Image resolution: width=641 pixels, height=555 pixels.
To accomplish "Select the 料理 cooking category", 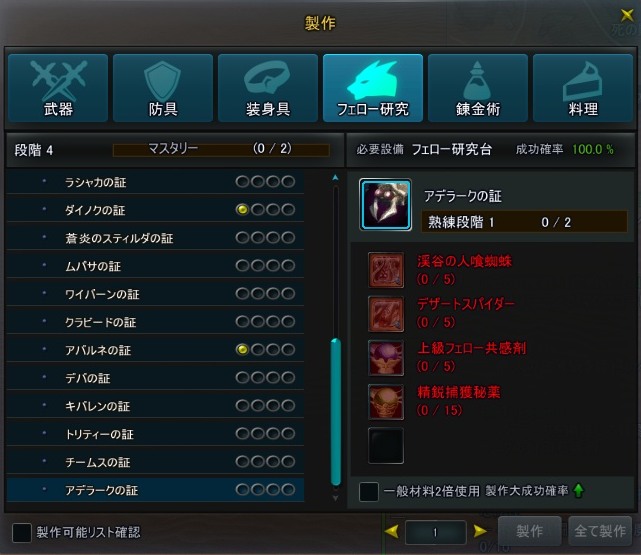I will pos(583,88).
